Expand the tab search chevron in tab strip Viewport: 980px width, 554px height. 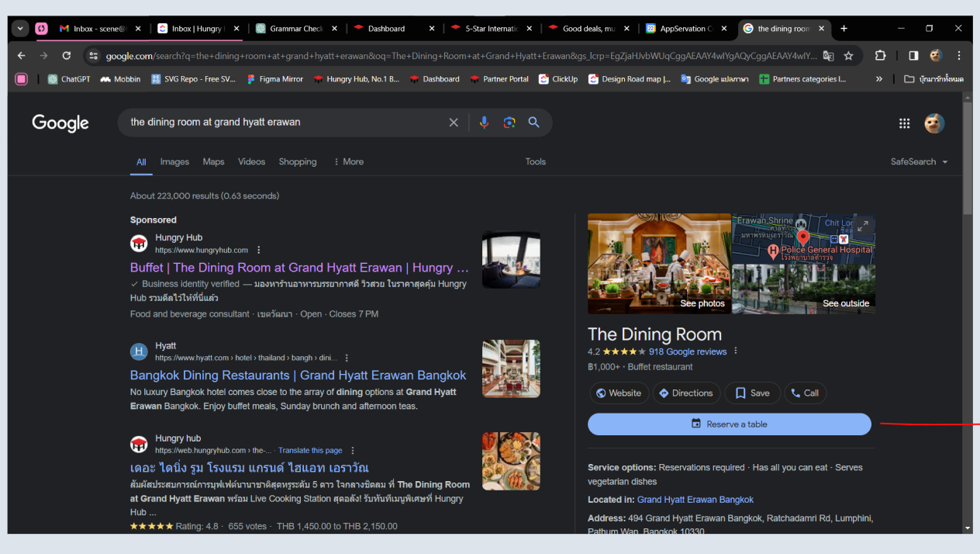pos(20,29)
